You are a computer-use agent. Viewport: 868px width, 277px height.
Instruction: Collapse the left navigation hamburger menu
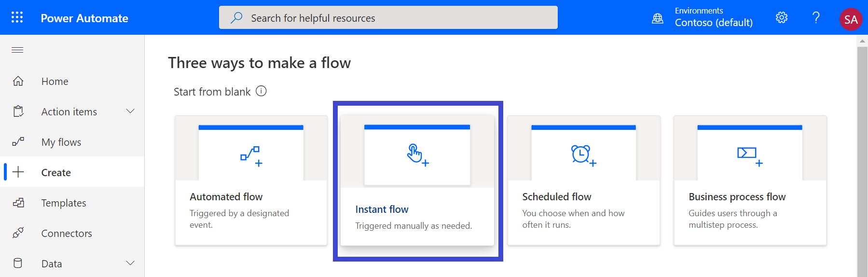pyautogui.click(x=17, y=50)
